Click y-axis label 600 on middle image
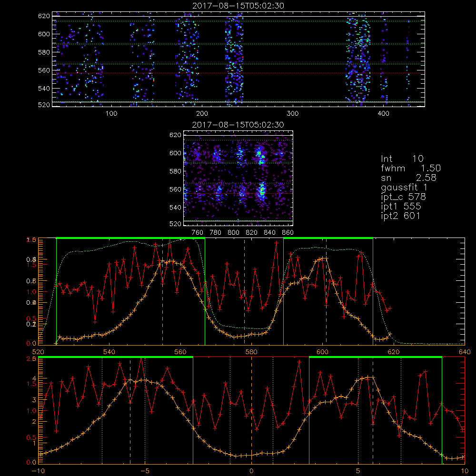Image resolution: width=476 pixels, height=476 pixels. coord(176,153)
